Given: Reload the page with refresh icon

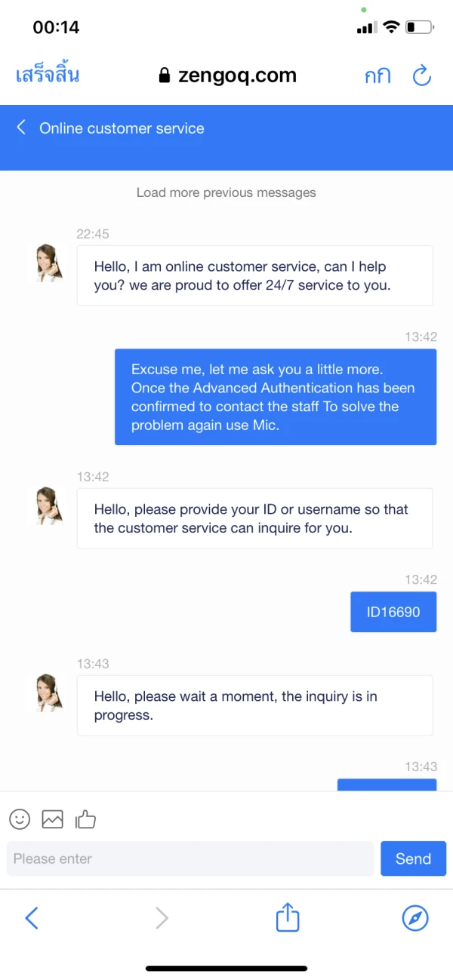Looking at the screenshot, I should pos(421,75).
